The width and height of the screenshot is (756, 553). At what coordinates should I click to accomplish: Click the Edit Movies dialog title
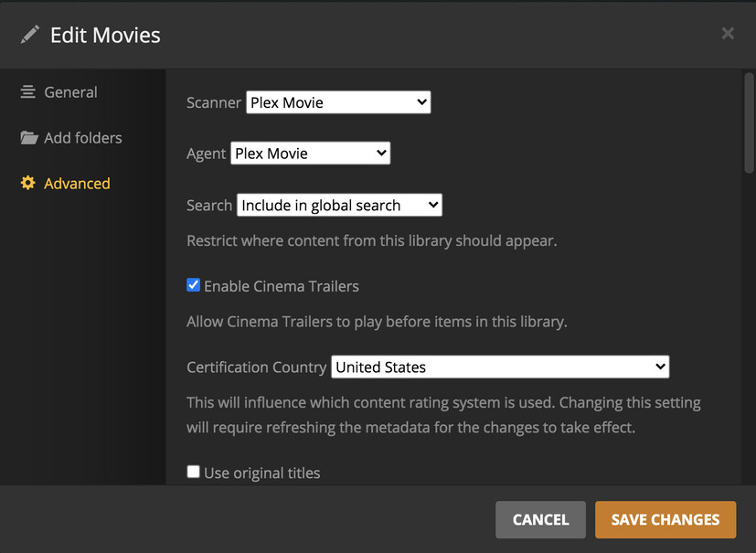click(x=105, y=36)
